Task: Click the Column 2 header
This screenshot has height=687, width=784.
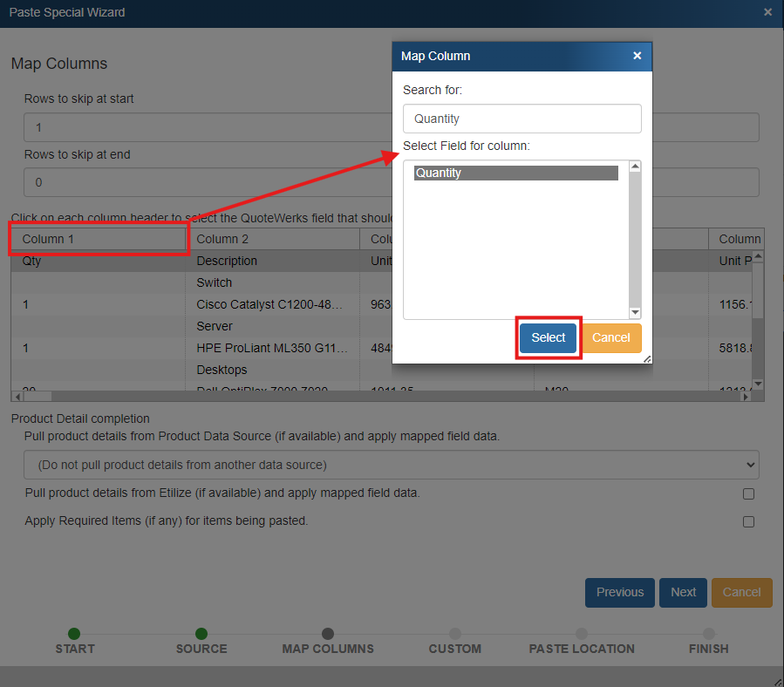Action: pyautogui.click(x=273, y=239)
